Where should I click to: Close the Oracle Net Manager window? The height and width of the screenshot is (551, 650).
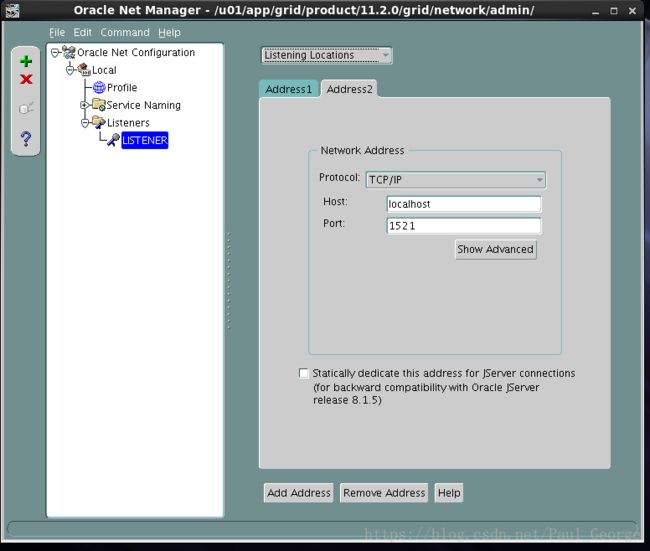tap(632, 11)
